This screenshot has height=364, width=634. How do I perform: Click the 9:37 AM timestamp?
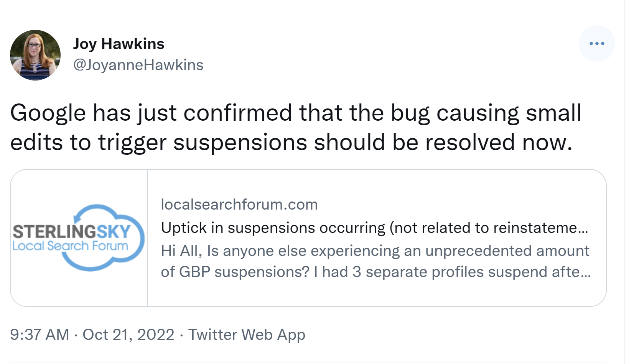coord(40,334)
